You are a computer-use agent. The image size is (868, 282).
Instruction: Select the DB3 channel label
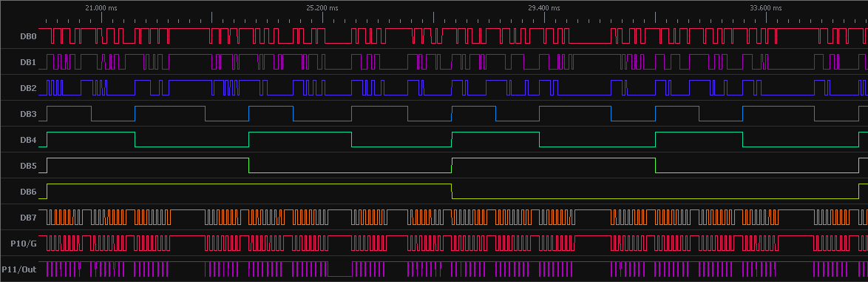pyautogui.click(x=28, y=114)
